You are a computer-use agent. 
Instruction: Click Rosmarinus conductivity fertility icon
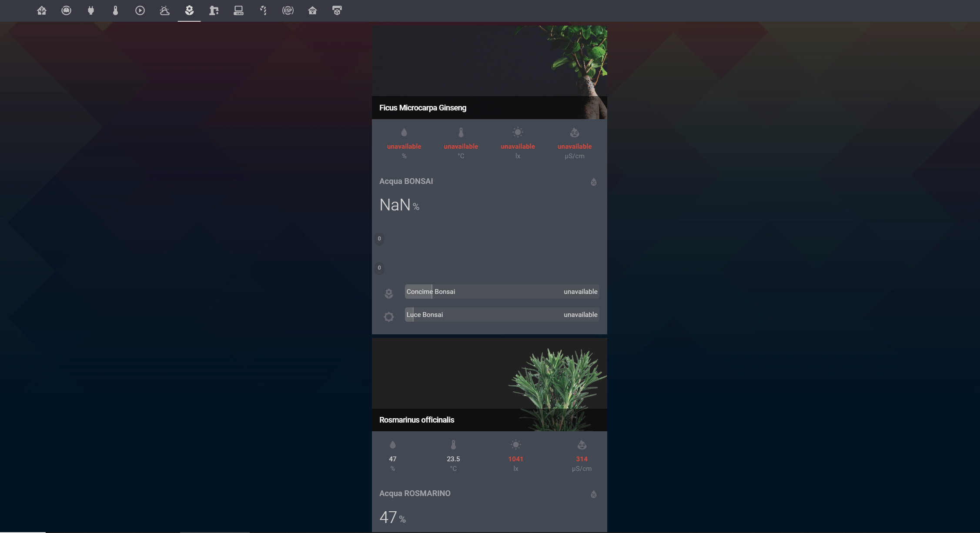[582, 445]
